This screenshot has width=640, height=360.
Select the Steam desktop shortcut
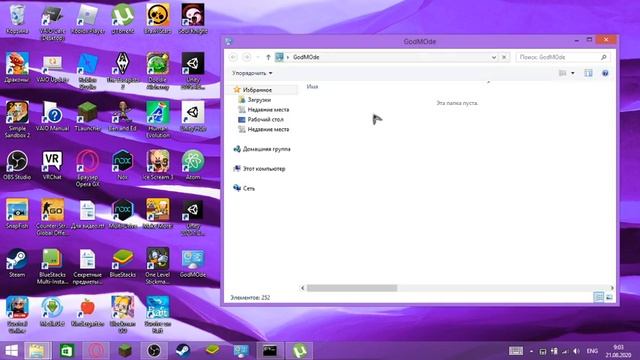coord(17,263)
